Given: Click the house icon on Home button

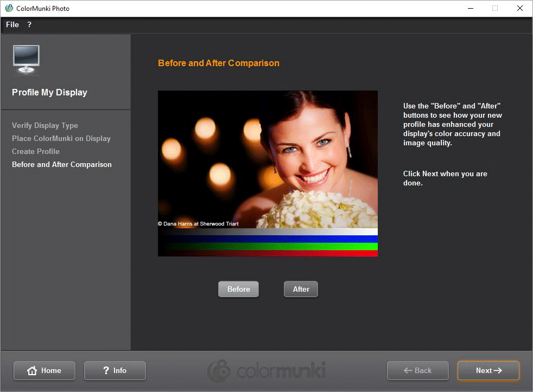Looking at the screenshot, I should (x=32, y=371).
